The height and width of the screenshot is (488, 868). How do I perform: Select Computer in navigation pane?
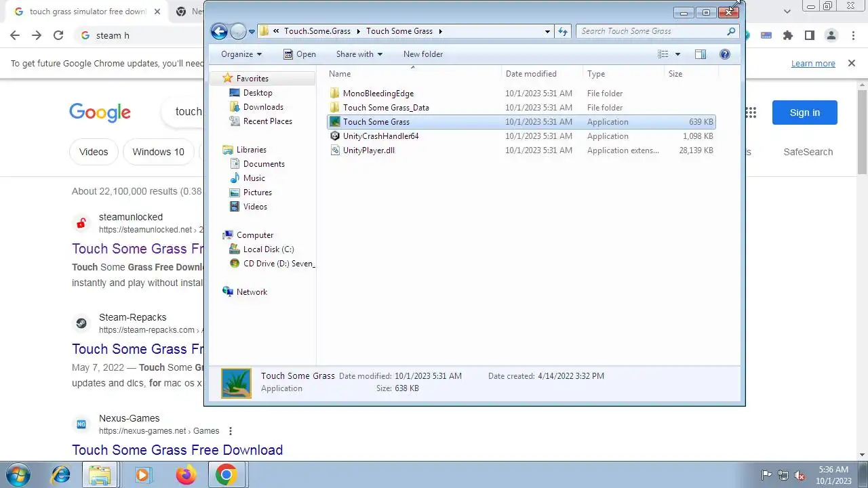[255, 235]
